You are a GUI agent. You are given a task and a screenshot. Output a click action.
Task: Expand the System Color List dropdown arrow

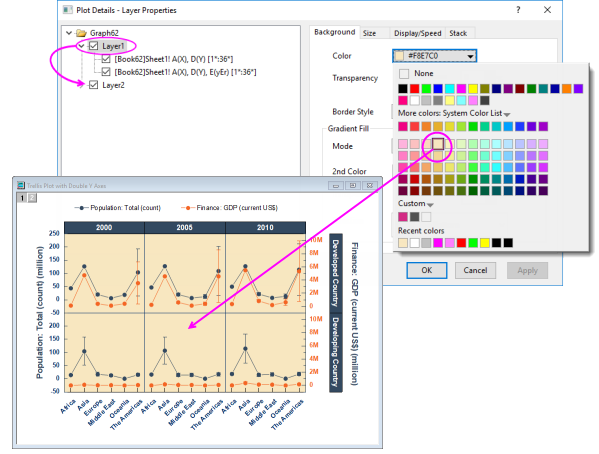tap(507, 114)
